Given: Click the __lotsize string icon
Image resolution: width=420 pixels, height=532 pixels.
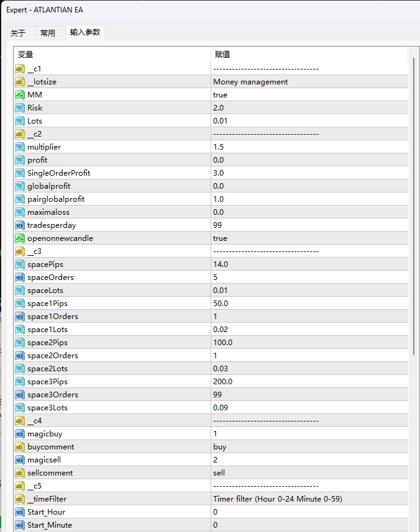Looking at the screenshot, I should (20, 82).
